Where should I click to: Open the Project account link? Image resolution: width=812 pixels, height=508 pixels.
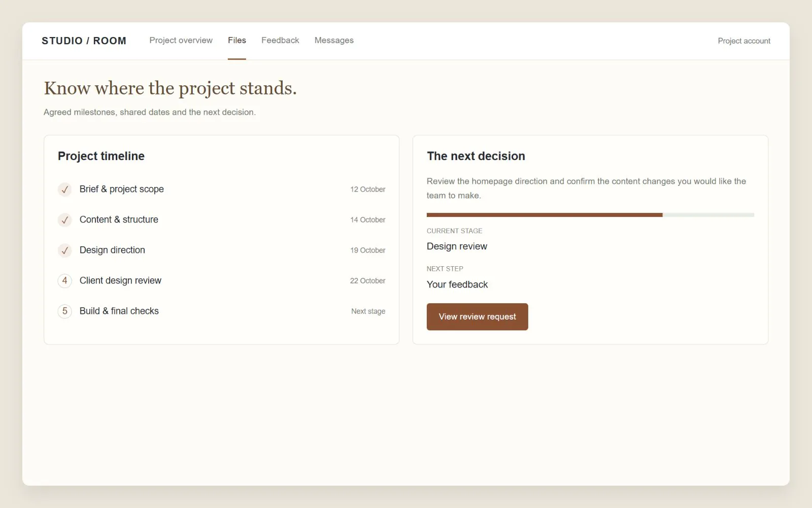tap(744, 41)
